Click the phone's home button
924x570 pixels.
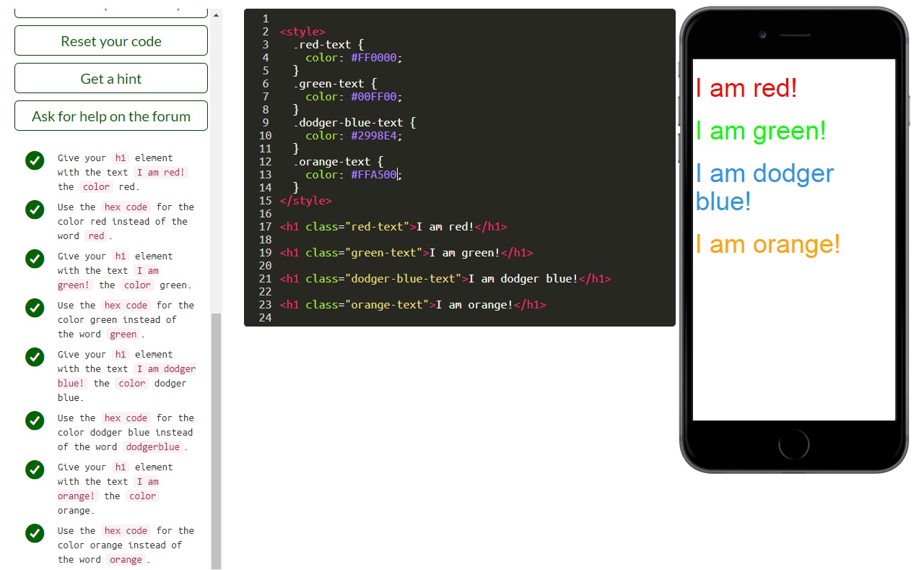point(793,444)
